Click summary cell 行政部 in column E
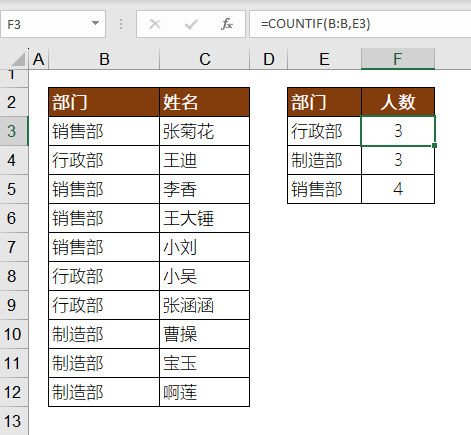The height and width of the screenshot is (435, 471). click(324, 131)
